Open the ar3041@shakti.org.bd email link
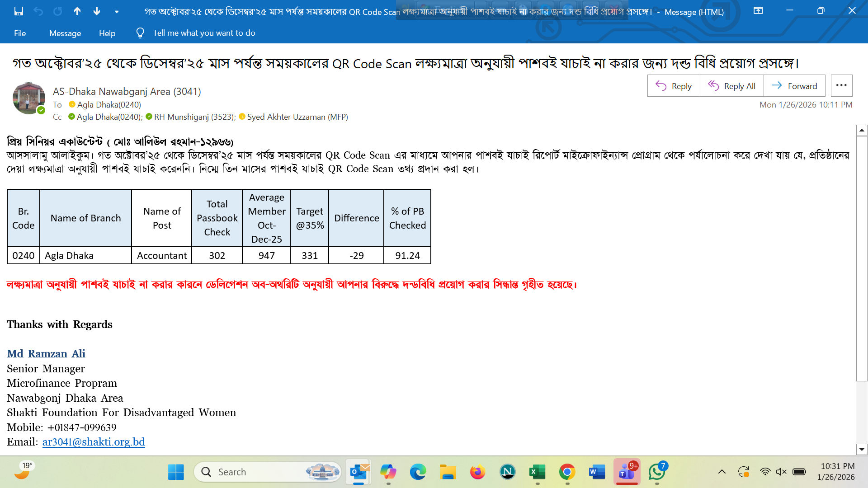The width and height of the screenshot is (868, 488). [x=94, y=441]
